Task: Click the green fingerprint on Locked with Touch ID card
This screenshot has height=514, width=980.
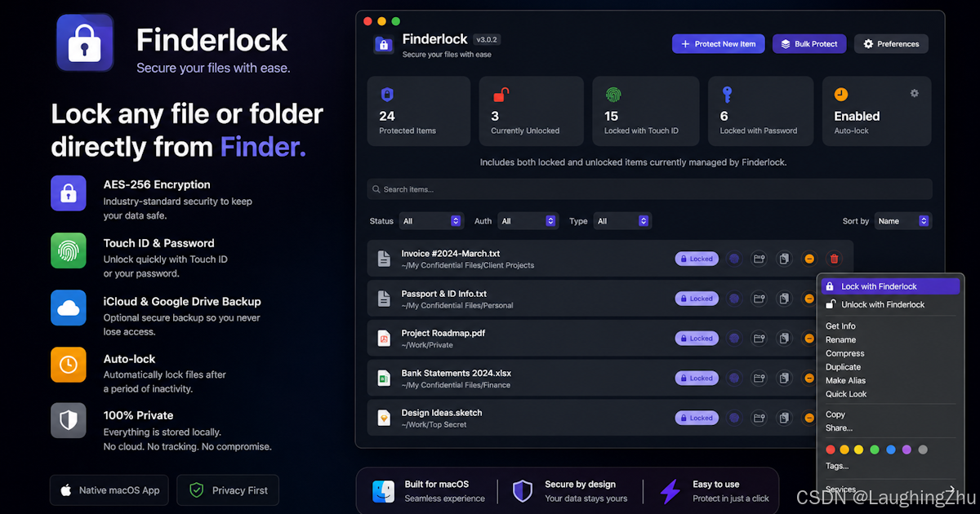Action: click(x=612, y=95)
